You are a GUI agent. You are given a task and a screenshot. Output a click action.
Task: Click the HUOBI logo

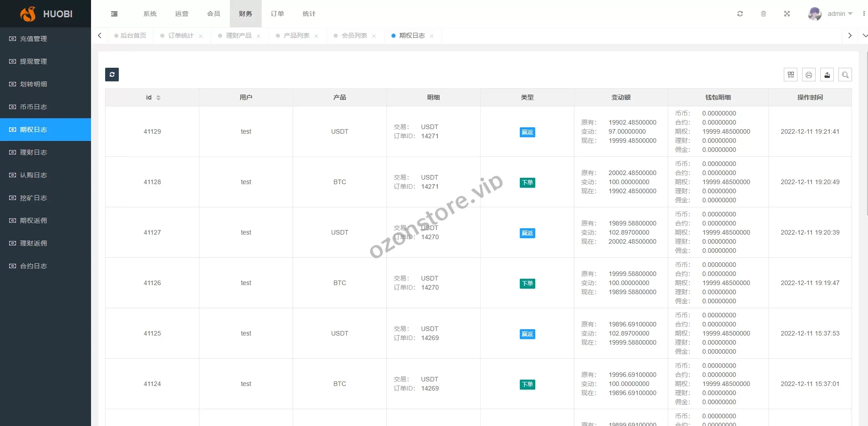click(46, 14)
